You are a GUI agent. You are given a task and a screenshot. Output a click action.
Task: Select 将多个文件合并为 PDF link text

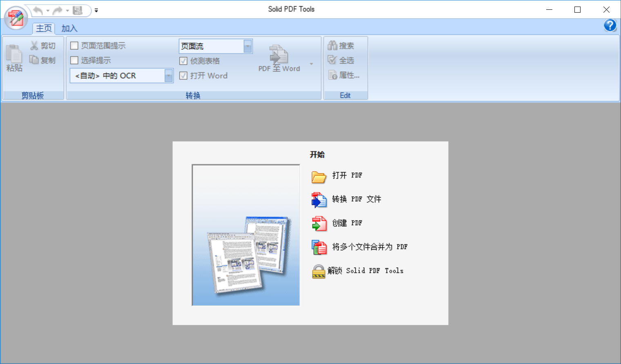pyautogui.click(x=369, y=247)
